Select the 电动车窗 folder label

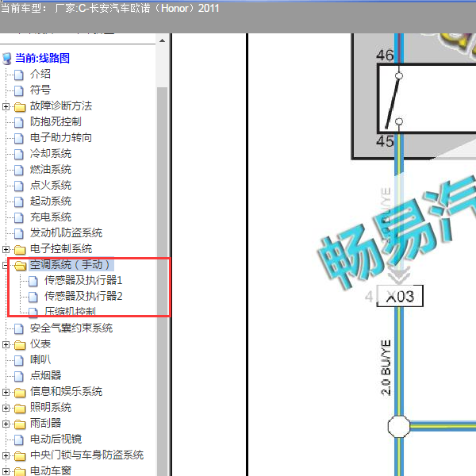click(x=51, y=470)
